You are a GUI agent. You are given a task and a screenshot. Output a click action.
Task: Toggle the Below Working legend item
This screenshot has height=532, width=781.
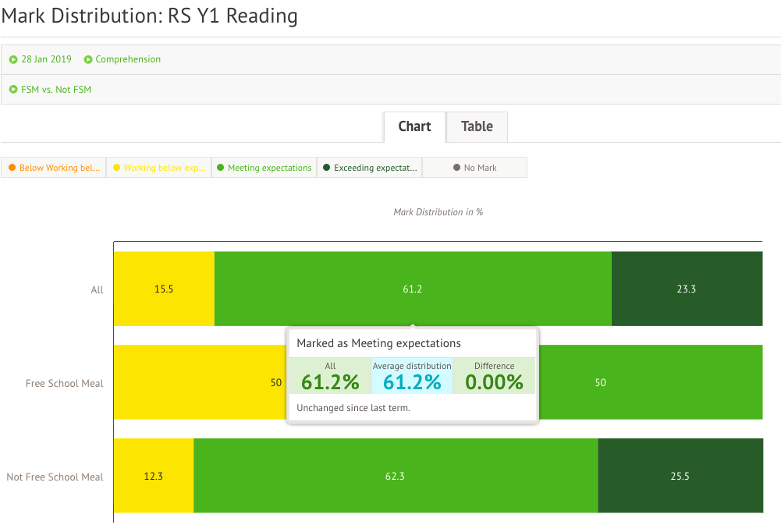(54, 168)
